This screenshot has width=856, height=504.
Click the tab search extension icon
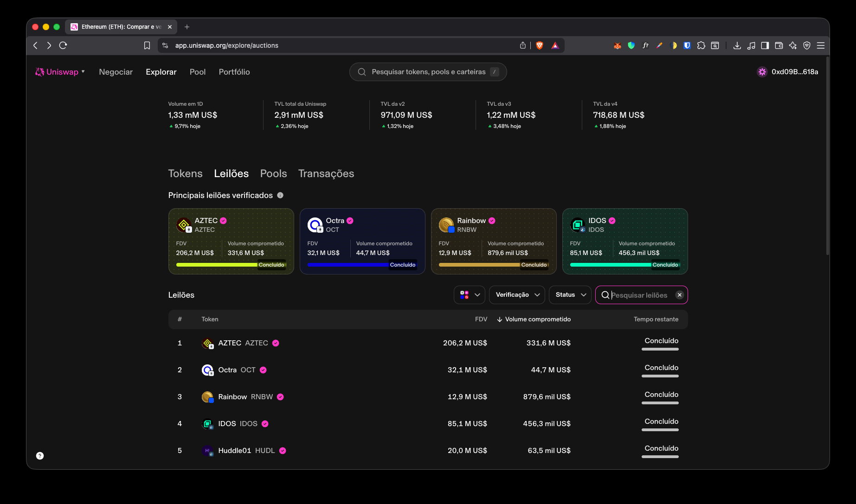click(715, 45)
